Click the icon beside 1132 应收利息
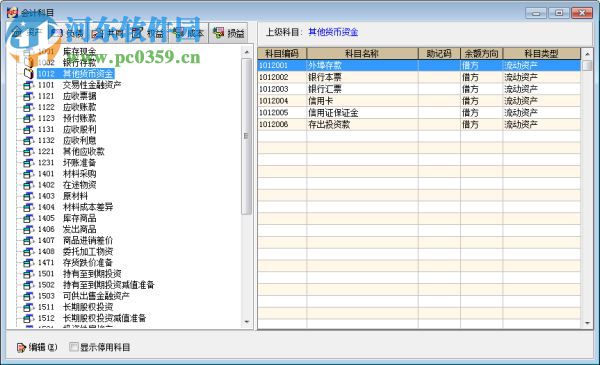 point(29,141)
